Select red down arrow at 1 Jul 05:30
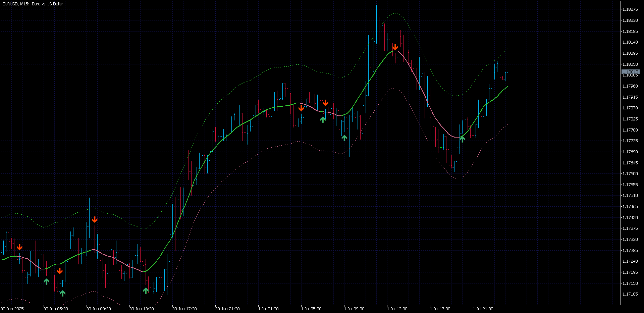This screenshot has height=313, width=644. pyautogui.click(x=301, y=108)
